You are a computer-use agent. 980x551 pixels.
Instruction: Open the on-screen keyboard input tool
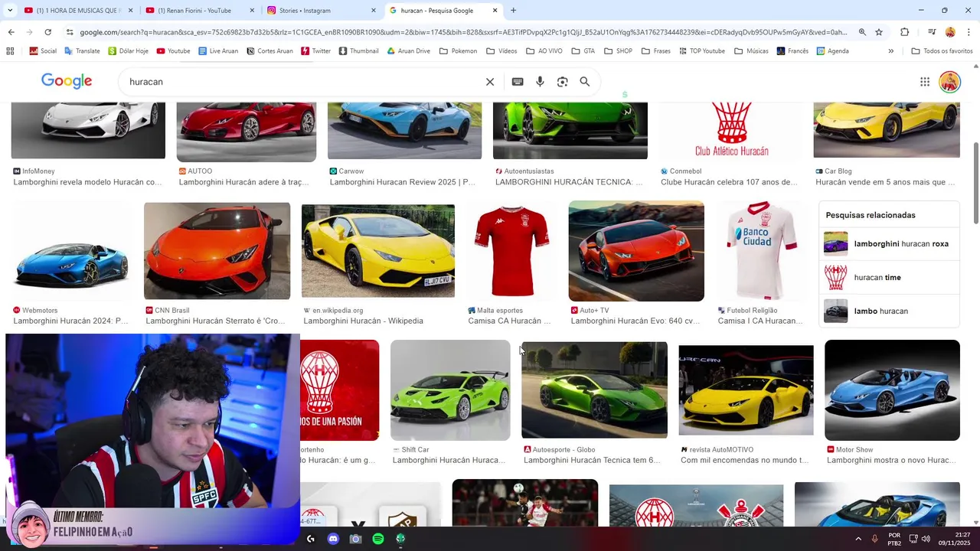(x=518, y=82)
